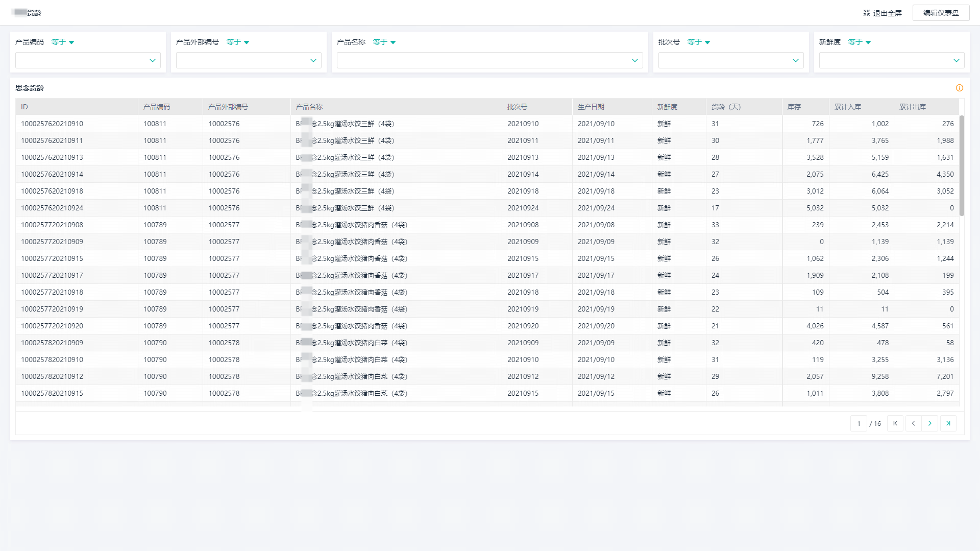Image resolution: width=980 pixels, height=551 pixels.
Task: Click the 编辑仪表盘 button
Action: point(941,13)
